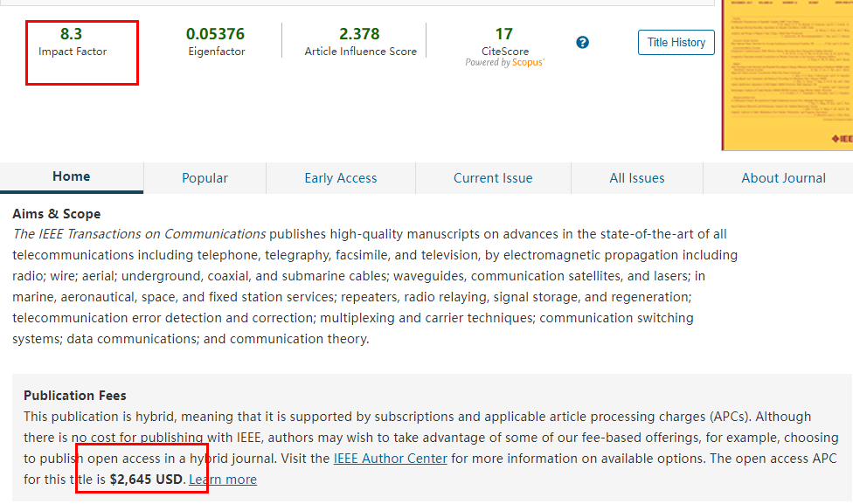This screenshot has width=853, height=504.
Task: Click the help question mark icon
Action: click(582, 41)
